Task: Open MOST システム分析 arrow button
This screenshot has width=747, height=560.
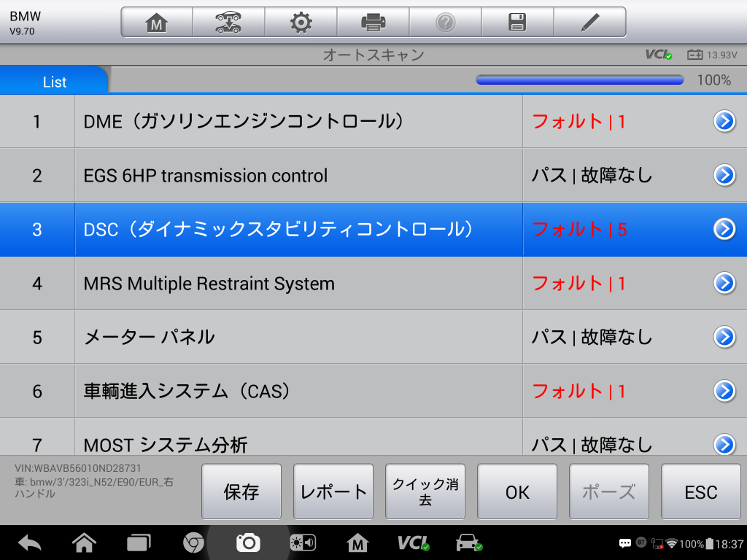Action: click(724, 444)
